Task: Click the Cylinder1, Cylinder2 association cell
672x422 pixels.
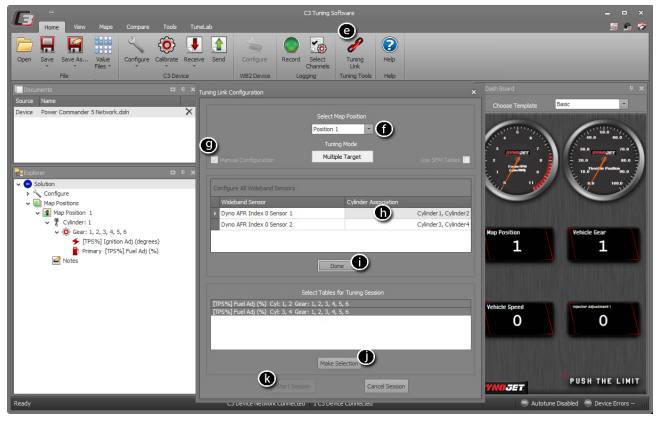Action: coord(408,213)
